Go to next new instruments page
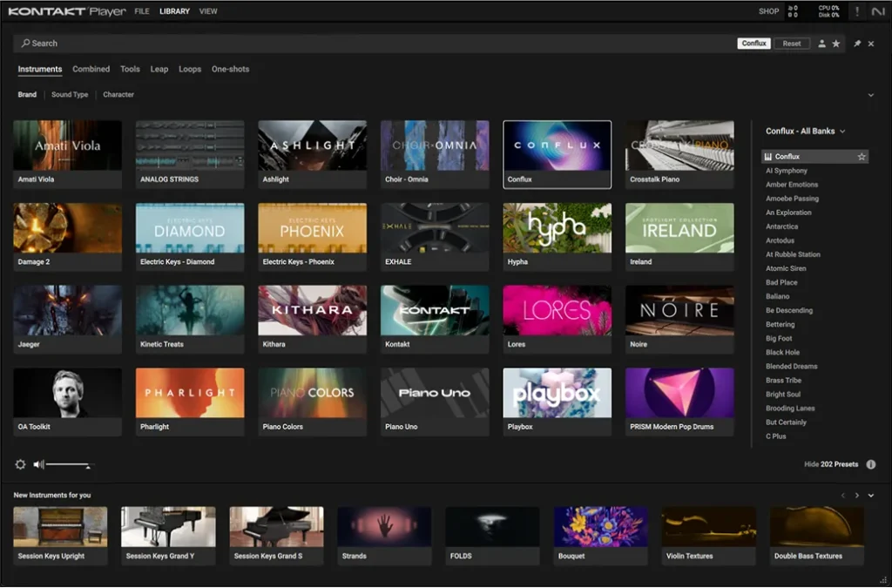The height and width of the screenshot is (588, 892). tap(857, 496)
